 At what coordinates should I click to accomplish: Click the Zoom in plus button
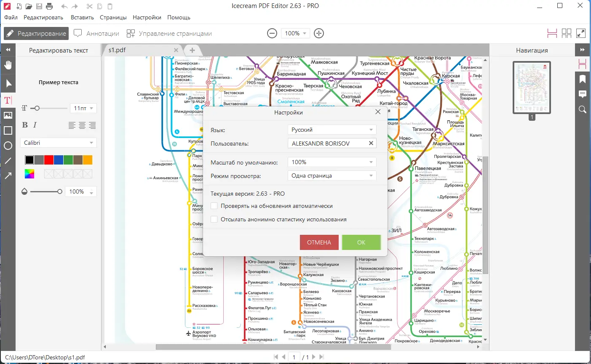coord(319,33)
